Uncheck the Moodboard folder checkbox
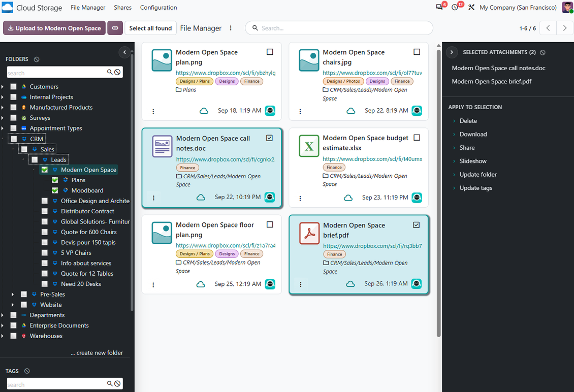This screenshot has height=392, width=574. pyautogui.click(x=55, y=190)
